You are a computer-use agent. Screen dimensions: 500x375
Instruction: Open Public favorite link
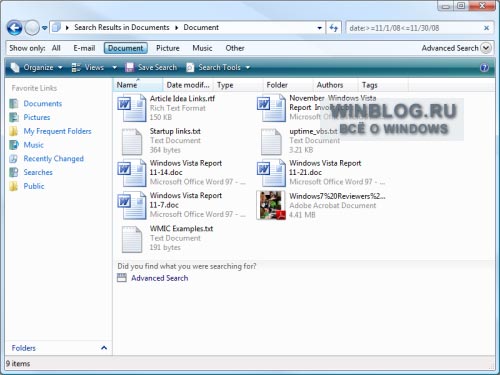pos(34,186)
